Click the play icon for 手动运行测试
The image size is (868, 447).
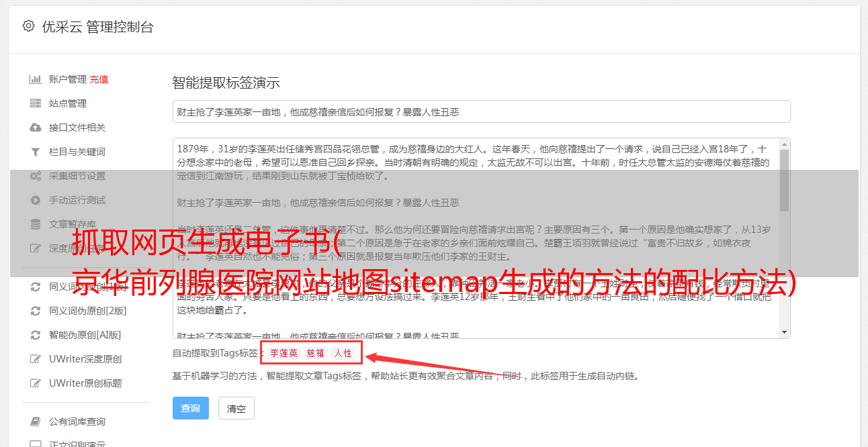point(36,200)
